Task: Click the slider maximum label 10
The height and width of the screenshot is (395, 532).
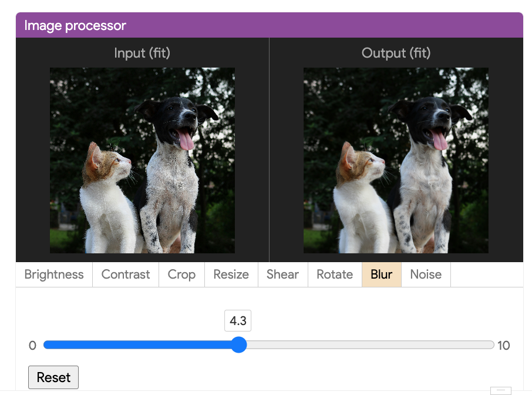Action: coord(503,346)
